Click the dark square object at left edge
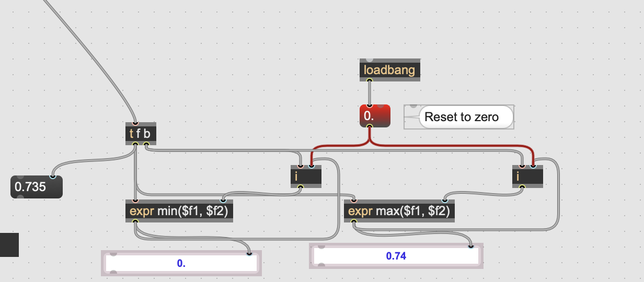Screen dimensions: 644x282 point(9,245)
